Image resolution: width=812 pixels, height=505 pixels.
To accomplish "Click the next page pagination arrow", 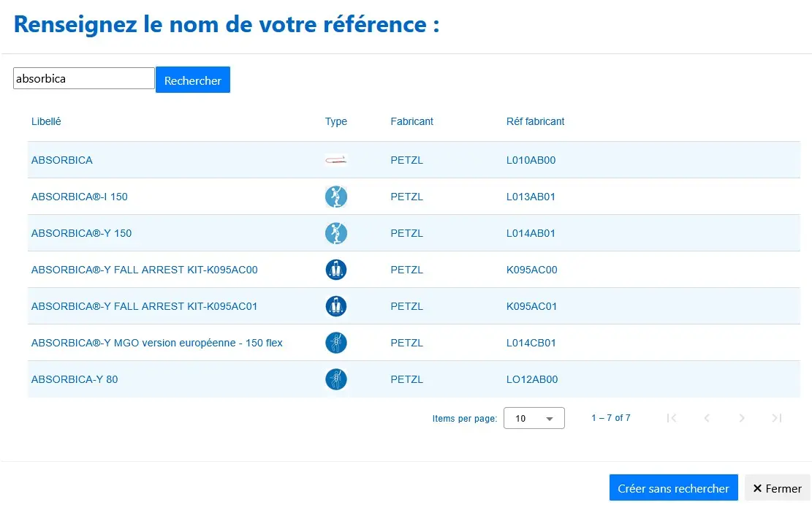I will click(742, 417).
